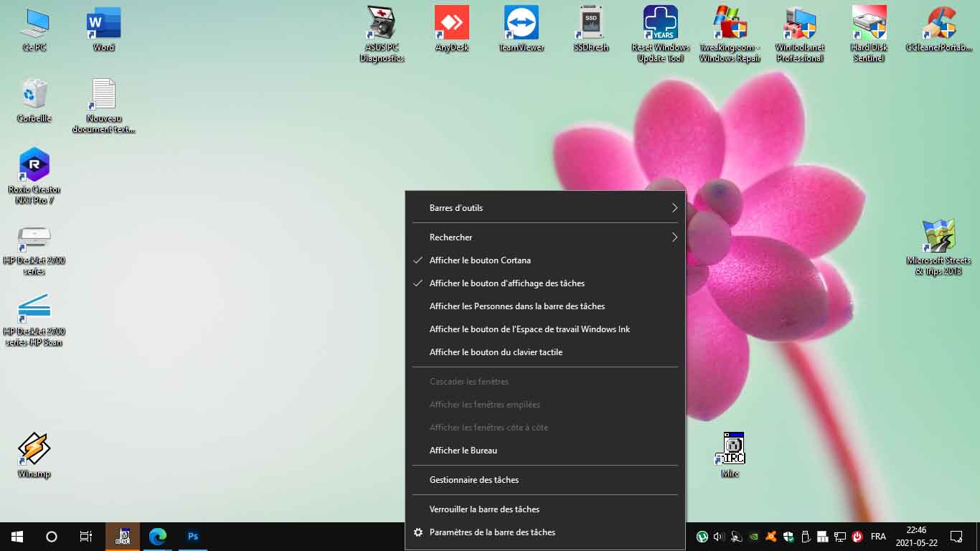Uncheck Afficher le bouton d'affichage des tâches

click(545, 283)
